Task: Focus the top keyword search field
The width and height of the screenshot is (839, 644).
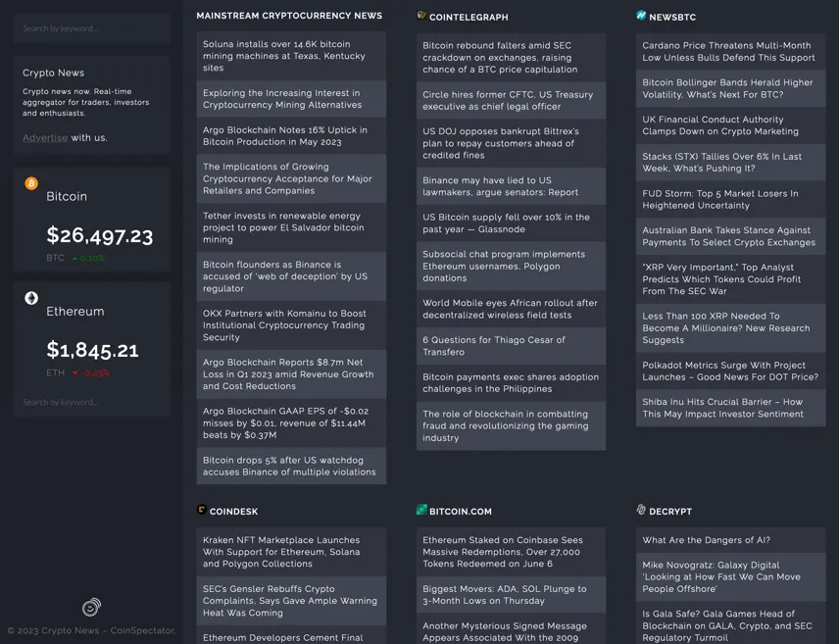Action: 92,28
